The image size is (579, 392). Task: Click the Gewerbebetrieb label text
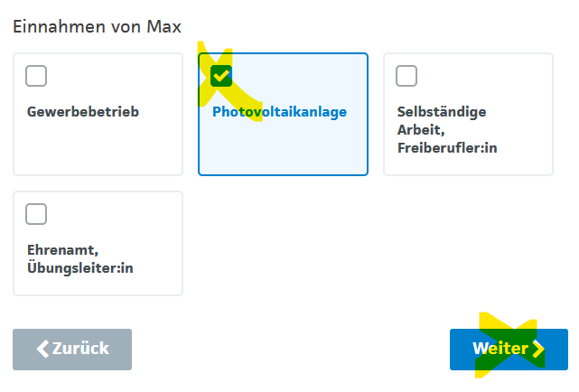[x=82, y=112]
